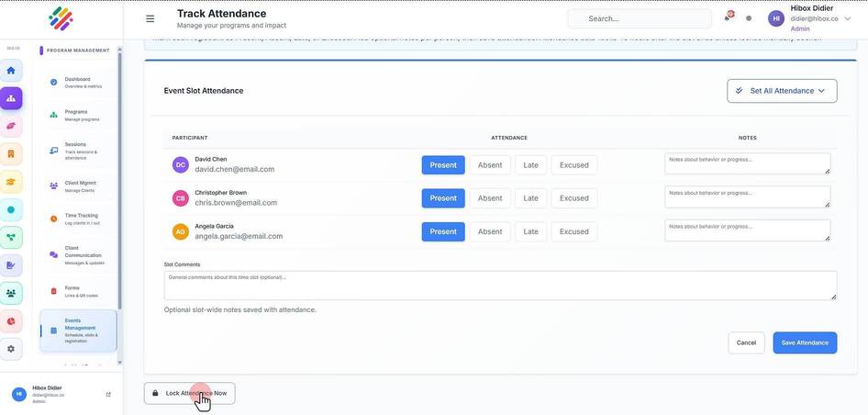The image size is (868, 415).
Task: Toggle the hamburger menu button
Action: [x=150, y=19]
